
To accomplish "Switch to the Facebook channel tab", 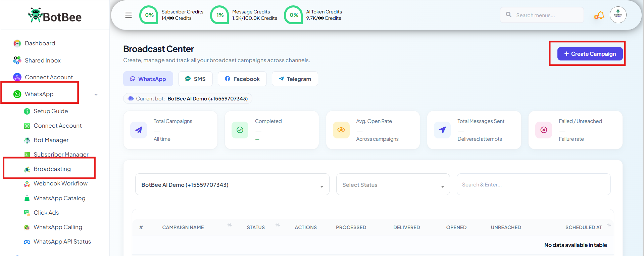I will [x=242, y=79].
